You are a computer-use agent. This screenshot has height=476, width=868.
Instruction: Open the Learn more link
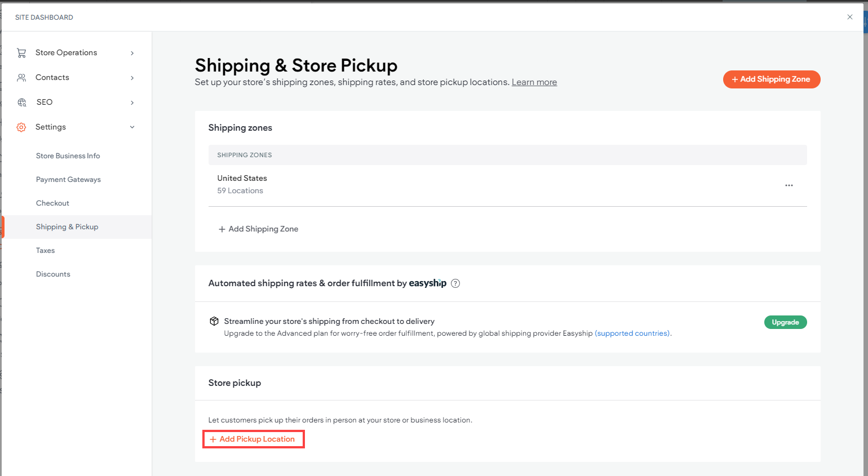coord(534,82)
